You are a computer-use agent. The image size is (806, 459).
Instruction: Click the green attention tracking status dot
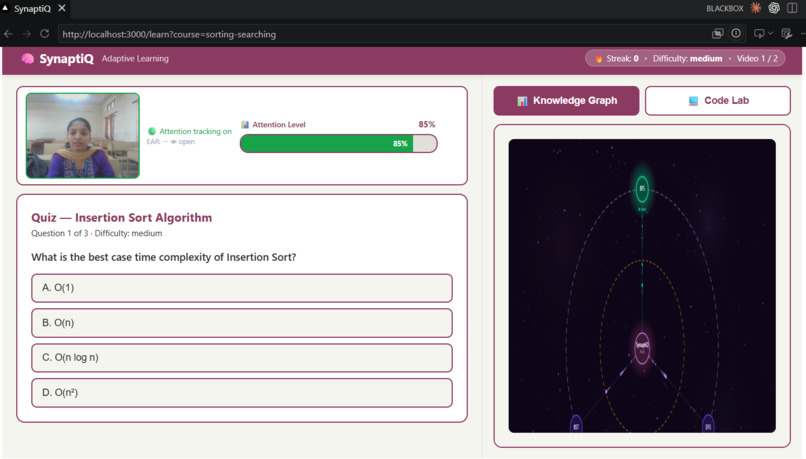[x=152, y=131]
